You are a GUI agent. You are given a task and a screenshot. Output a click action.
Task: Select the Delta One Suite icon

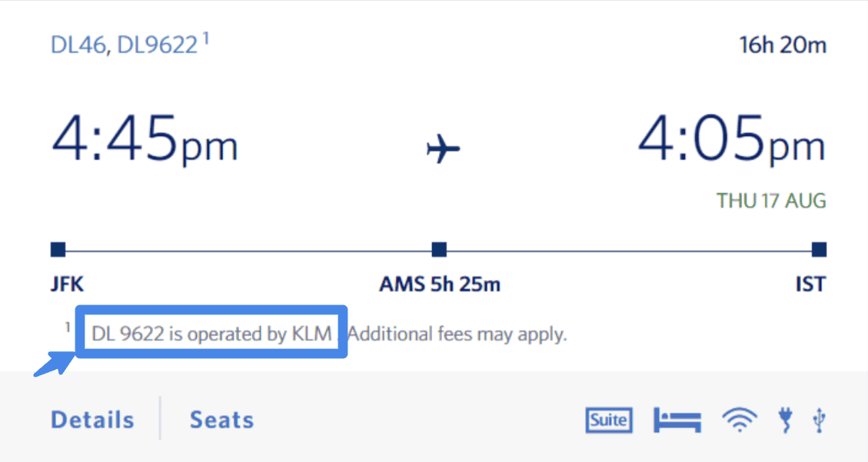[x=608, y=420]
